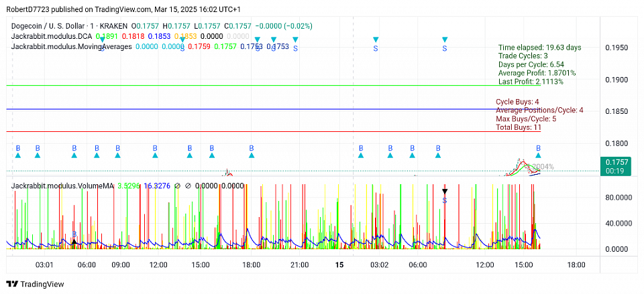
Task: Click the VolumeMA value 16.3276
Action: (x=157, y=186)
